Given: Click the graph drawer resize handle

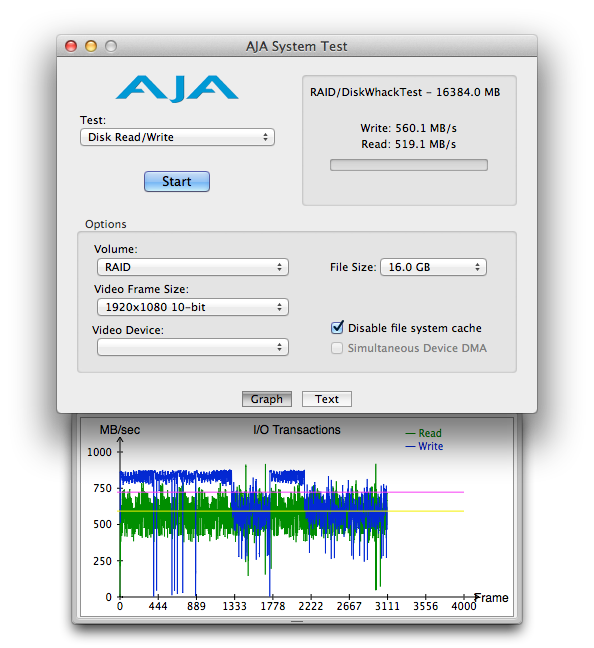Looking at the screenshot, I should tap(297, 621).
